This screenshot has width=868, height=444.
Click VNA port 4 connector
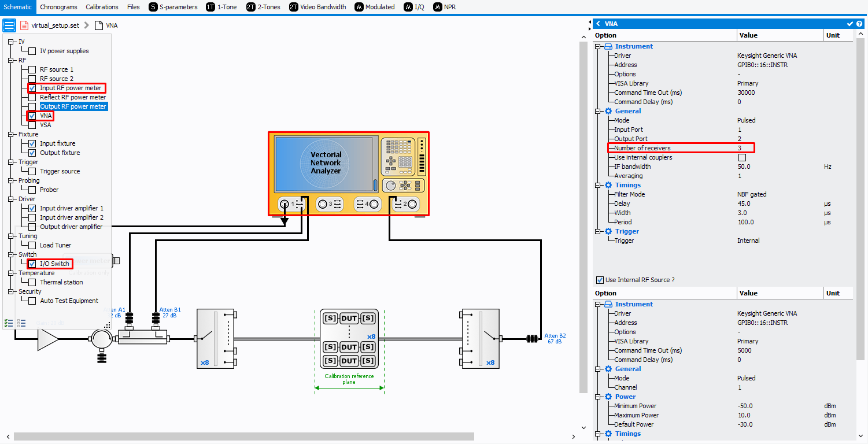[375, 203]
